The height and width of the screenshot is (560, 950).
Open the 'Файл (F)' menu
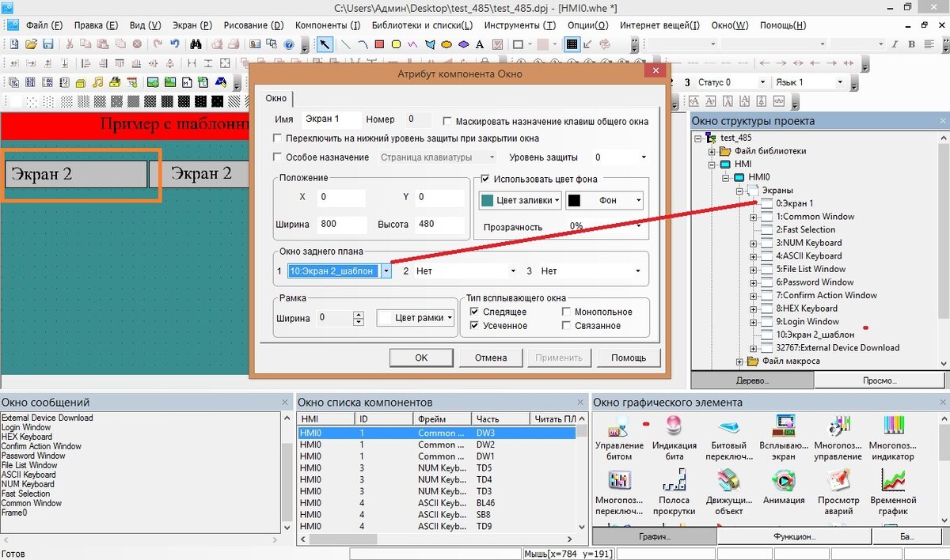44,25
